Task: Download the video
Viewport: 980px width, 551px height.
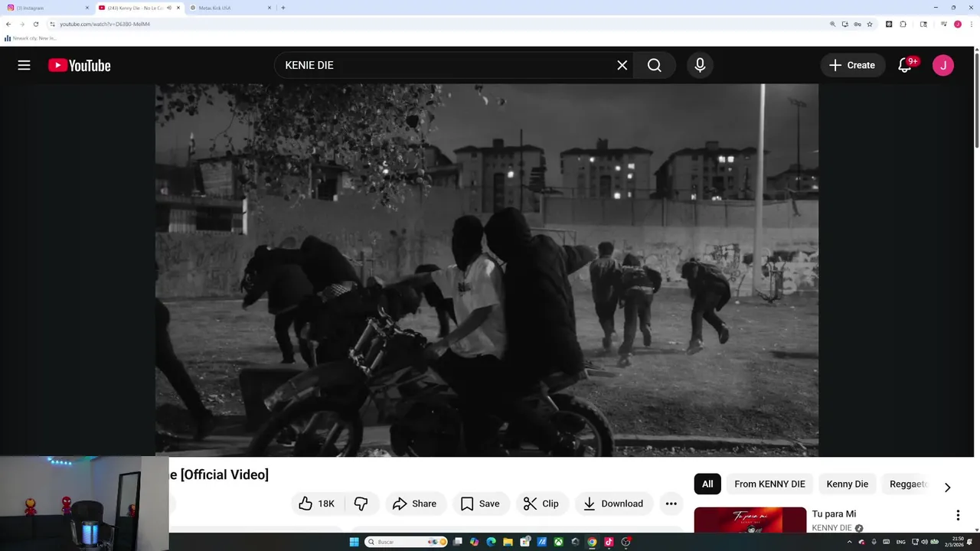Action: point(614,504)
